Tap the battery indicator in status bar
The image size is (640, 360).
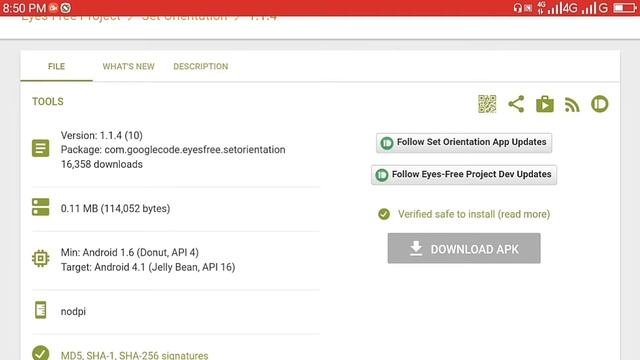pyautogui.click(x=624, y=8)
